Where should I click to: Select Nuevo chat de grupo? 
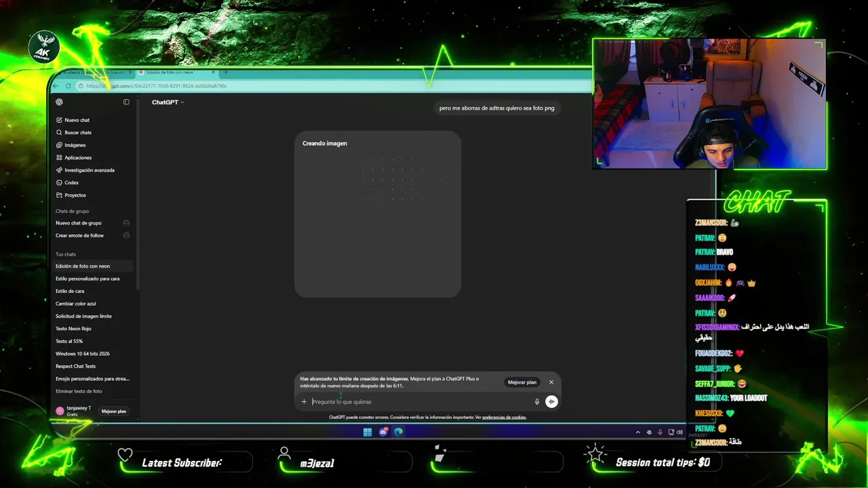(x=79, y=223)
